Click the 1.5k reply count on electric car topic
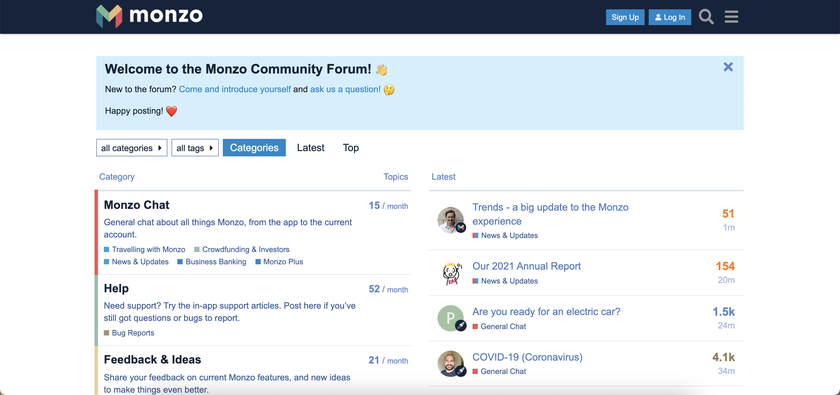This screenshot has height=395, width=840. click(724, 311)
